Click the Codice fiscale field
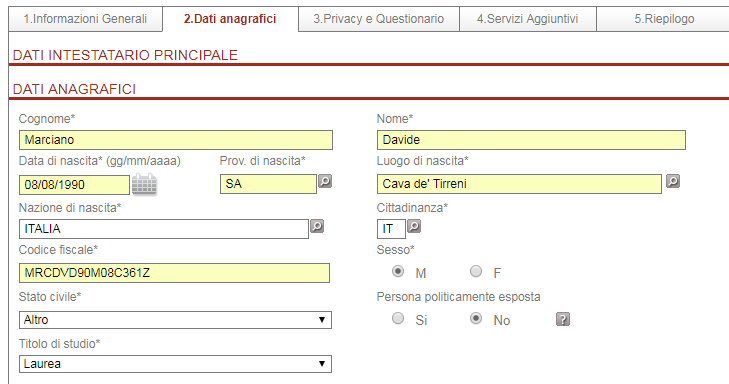The height and width of the screenshot is (384, 729). click(174, 273)
